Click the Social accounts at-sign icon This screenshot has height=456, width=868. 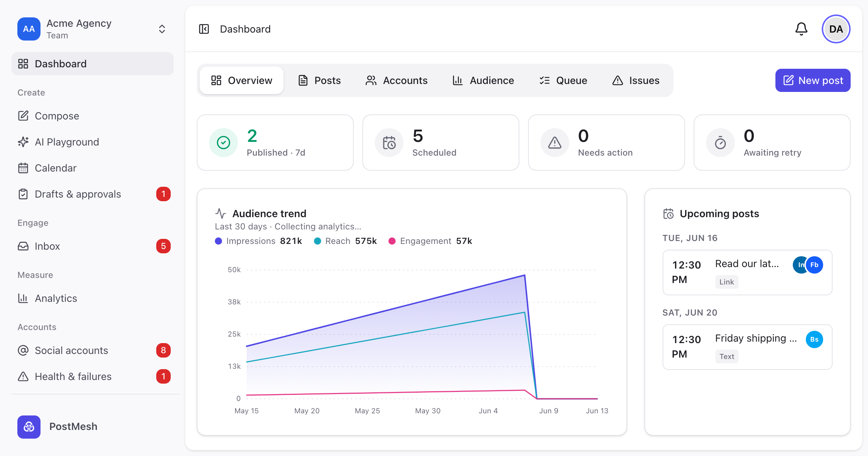23,350
